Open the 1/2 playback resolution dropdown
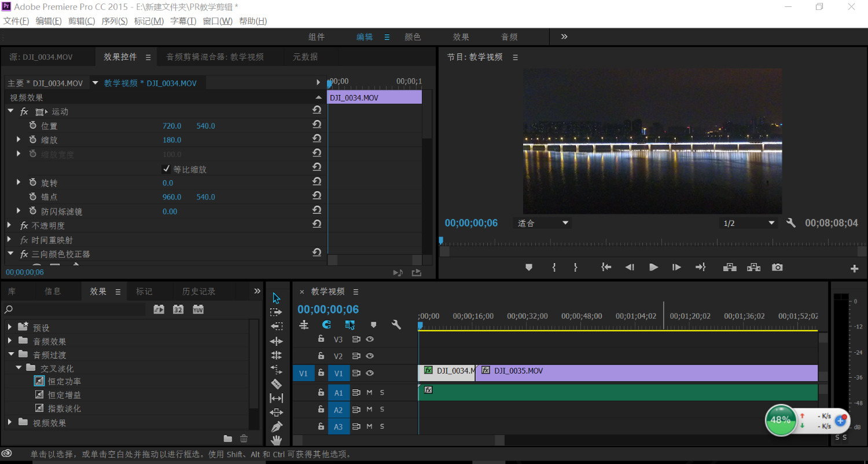Screen dimensions: 868x464 tap(749, 223)
